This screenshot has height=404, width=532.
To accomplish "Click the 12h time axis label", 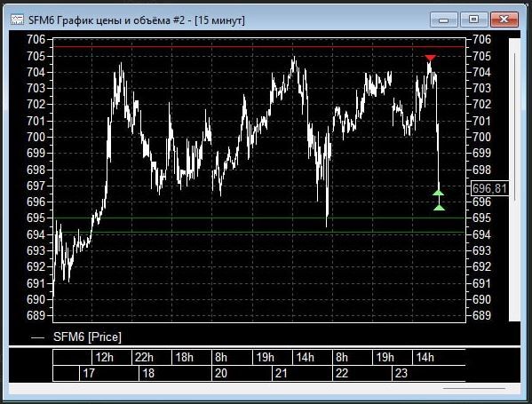I will pyautogui.click(x=105, y=357).
